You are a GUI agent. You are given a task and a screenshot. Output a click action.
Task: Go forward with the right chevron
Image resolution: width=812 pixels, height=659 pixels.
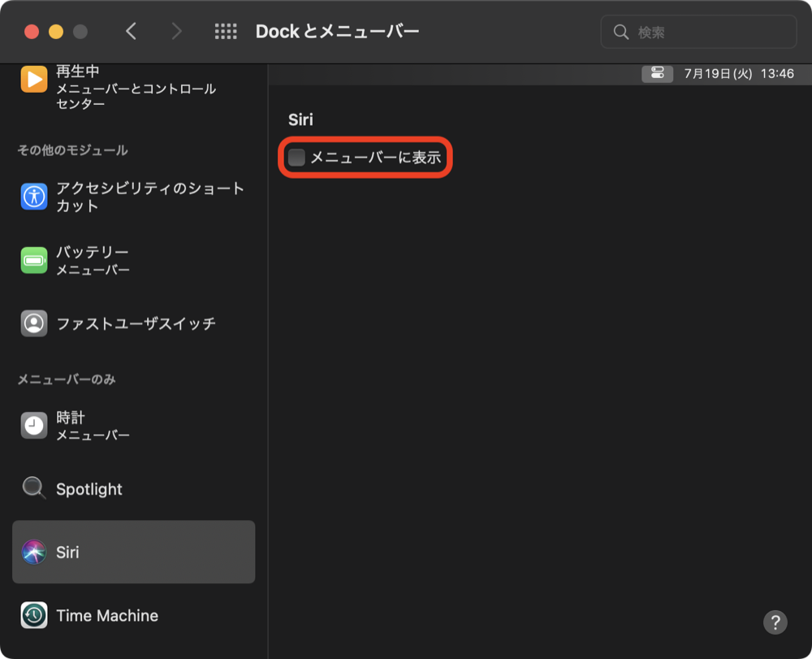coord(176,31)
